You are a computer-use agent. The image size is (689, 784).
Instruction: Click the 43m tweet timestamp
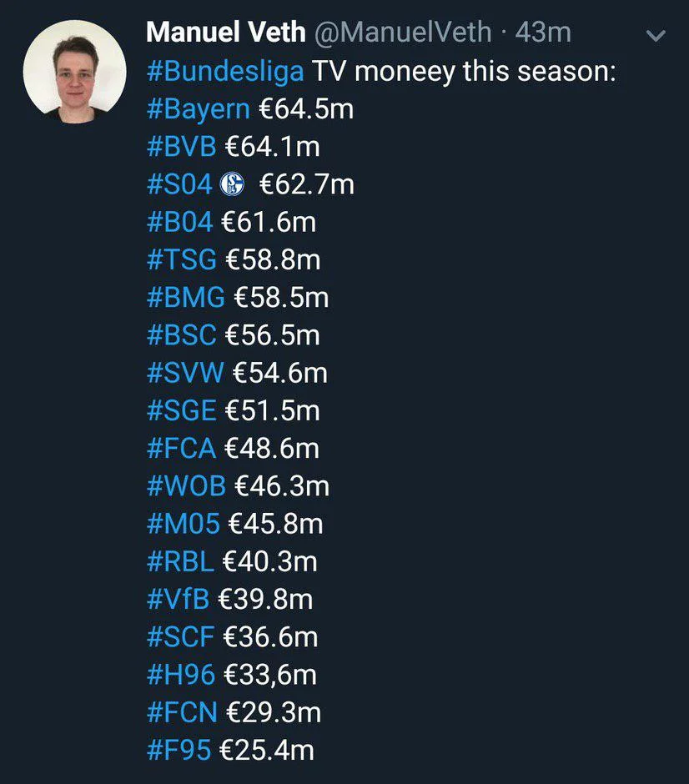point(543,33)
